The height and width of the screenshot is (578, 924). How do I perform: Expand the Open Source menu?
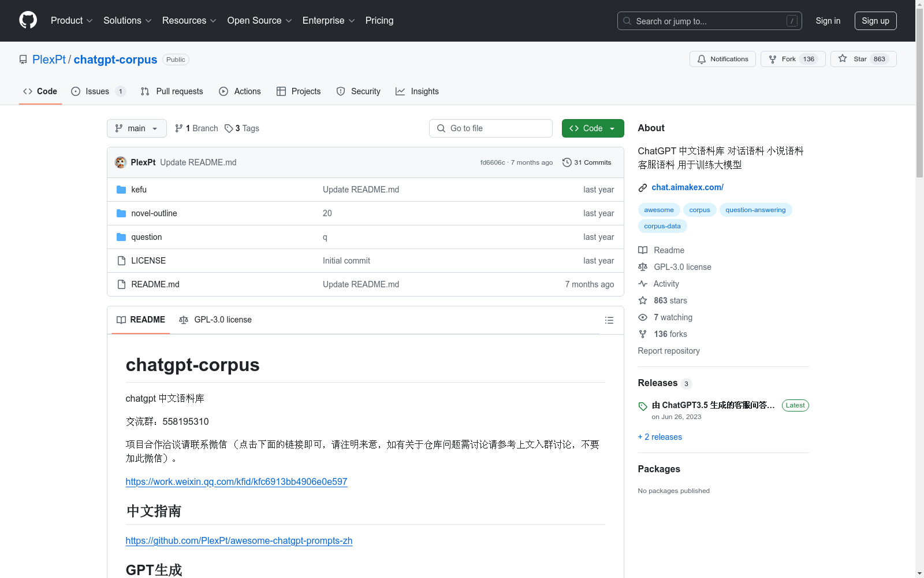point(260,20)
